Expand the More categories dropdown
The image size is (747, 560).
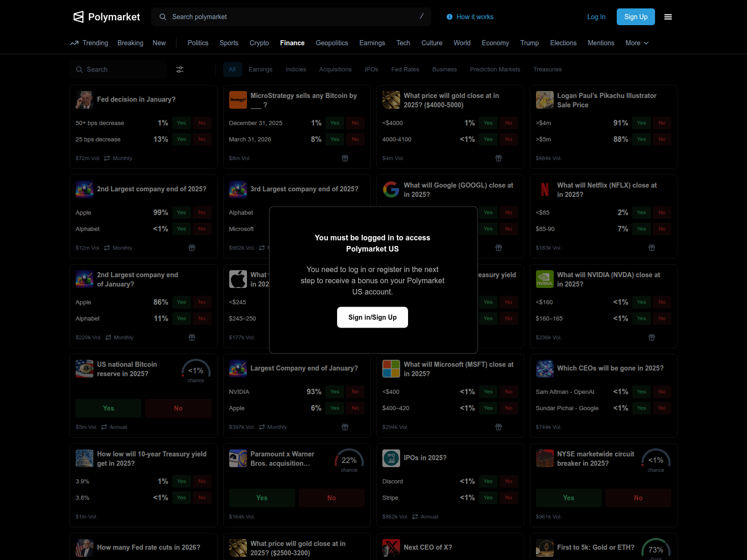pyautogui.click(x=637, y=43)
